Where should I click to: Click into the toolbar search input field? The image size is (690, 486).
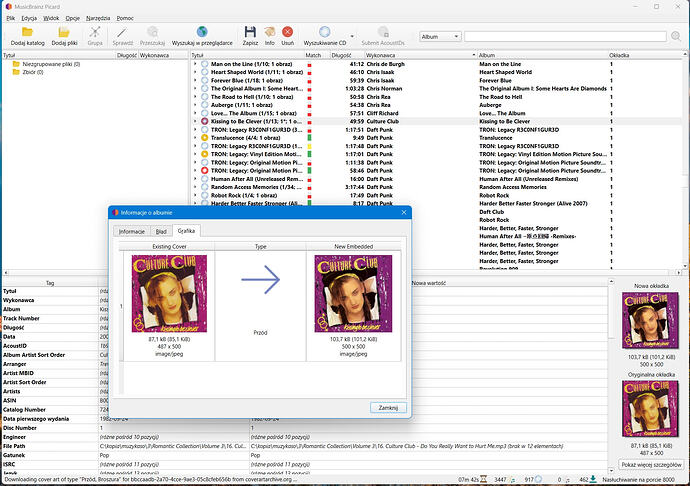pyautogui.click(x=565, y=37)
